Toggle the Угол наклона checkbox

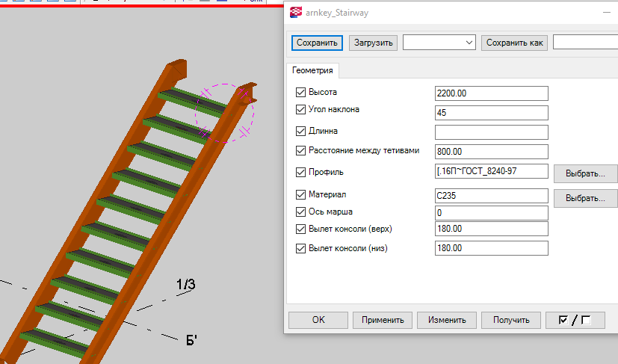pos(301,110)
